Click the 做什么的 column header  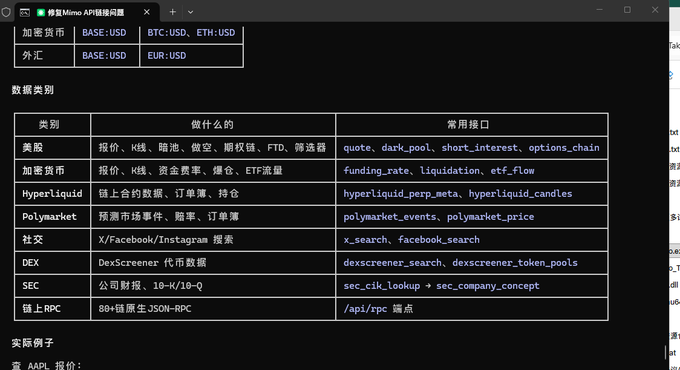(x=212, y=125)
